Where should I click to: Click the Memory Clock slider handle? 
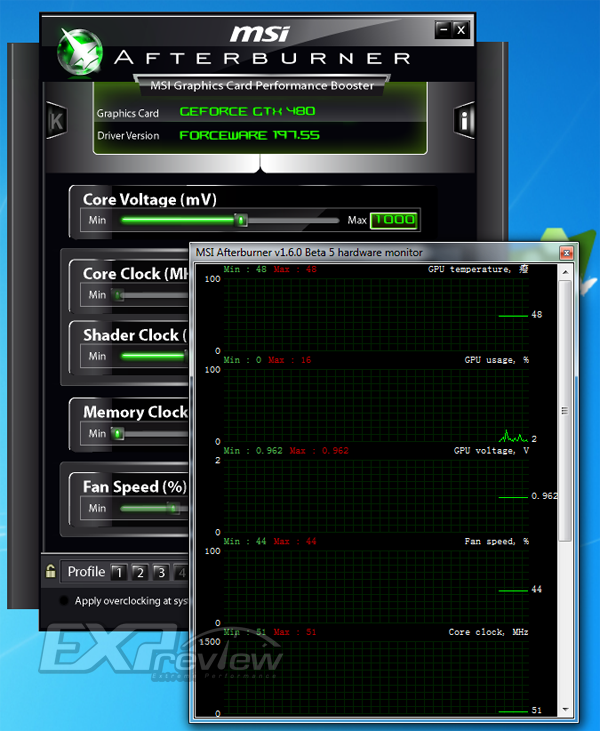tap(117, 434)
